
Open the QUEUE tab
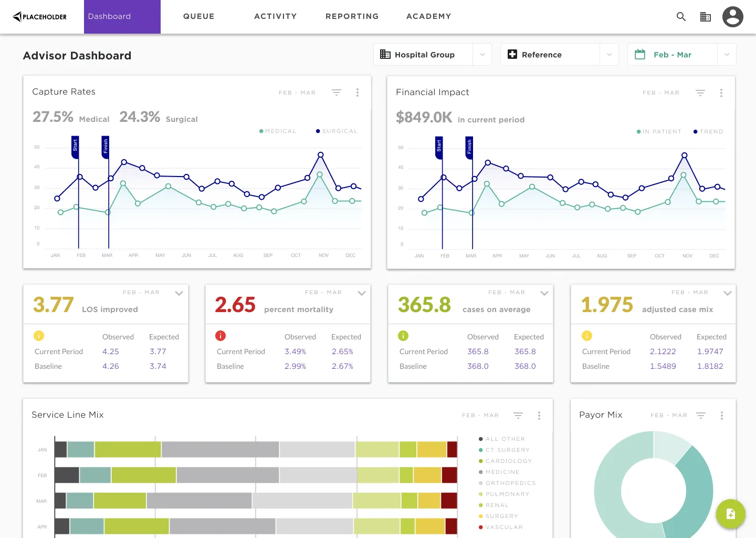[199, 17]
